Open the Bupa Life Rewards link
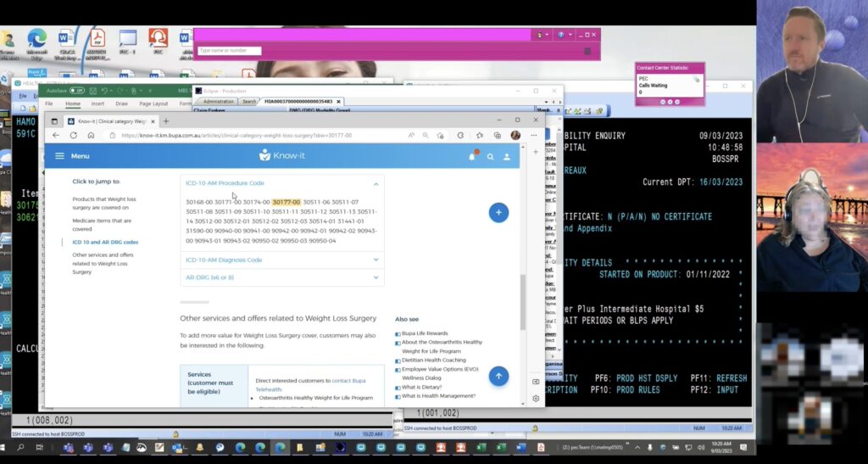The width and height of the screenshot is (868, 464). point(425,333)
